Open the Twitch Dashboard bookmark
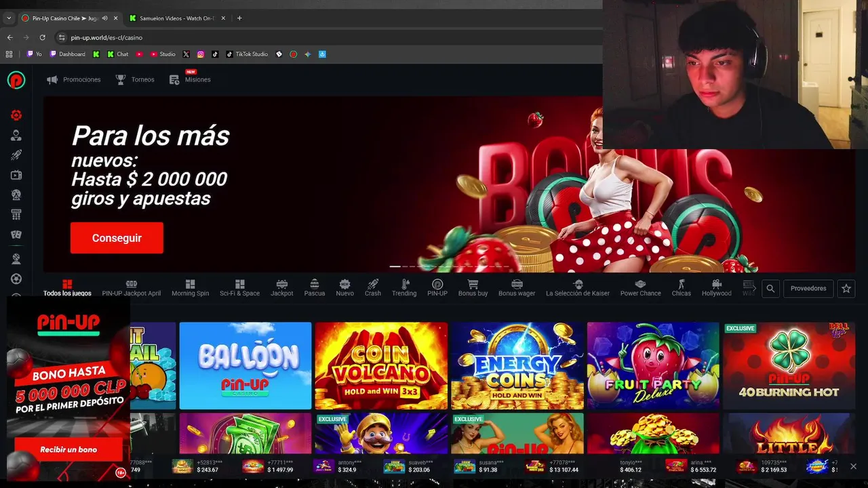Viewport: 868px width, 488px height. pyautogui.click(x=67, y=54)
